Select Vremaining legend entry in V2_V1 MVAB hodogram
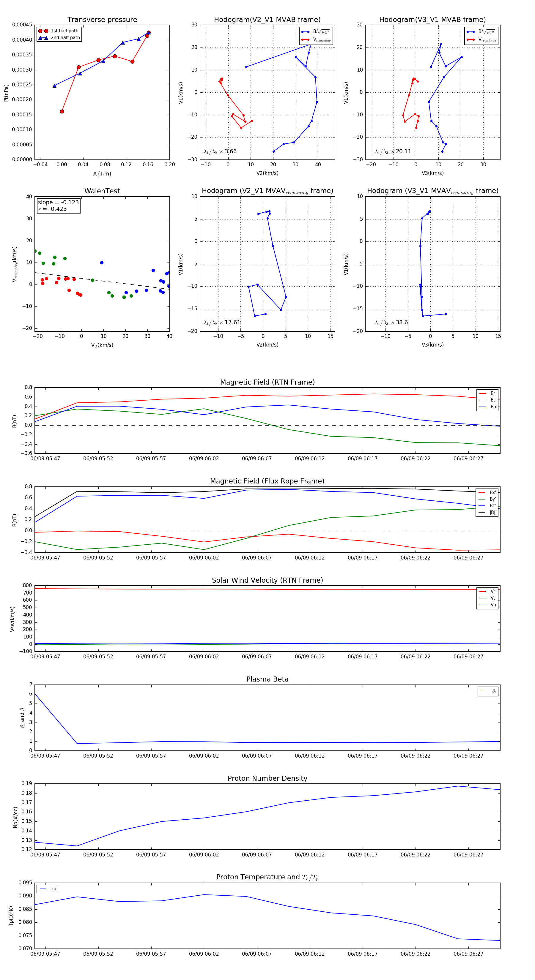 click(x=316, y=39)
